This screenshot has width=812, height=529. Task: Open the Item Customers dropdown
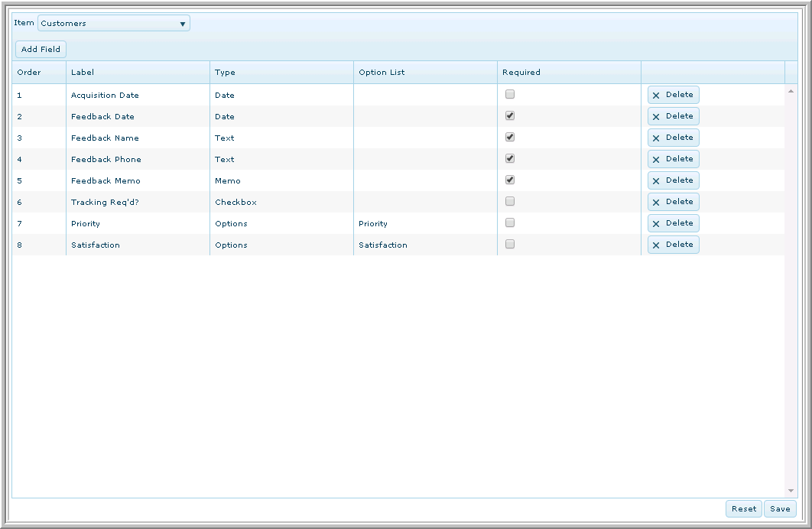[114, 24]
